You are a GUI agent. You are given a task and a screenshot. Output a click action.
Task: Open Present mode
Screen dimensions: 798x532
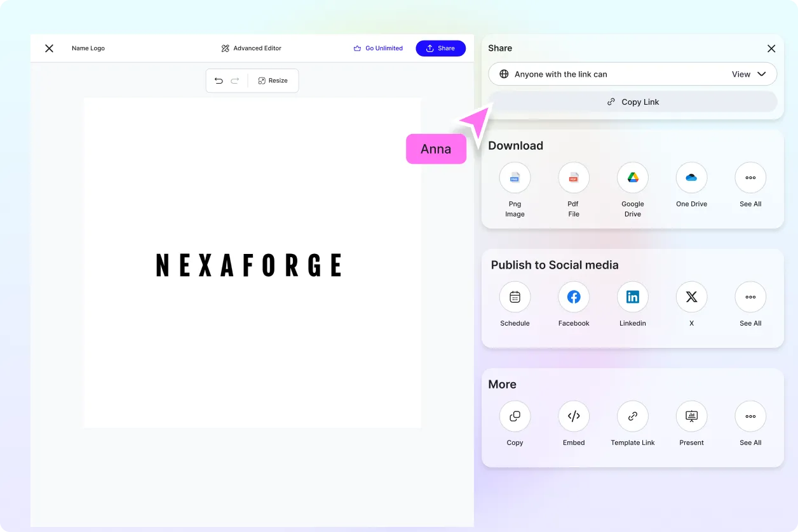[x=691, y=416]
